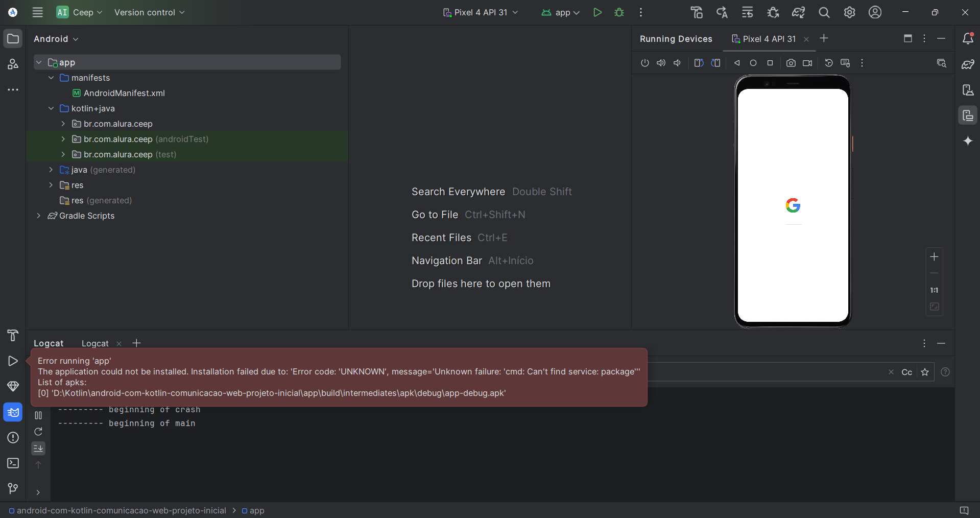Close the Pixel 4 API 31 device tab
Image resolution: width=980 pixels, height=518 pixels.
[806, 39]
